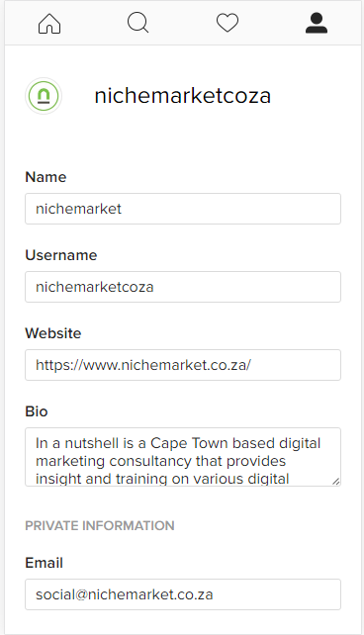The image size is (364, 635).
Task: Focus the Website URL field
Action: (x=183, y=365)
